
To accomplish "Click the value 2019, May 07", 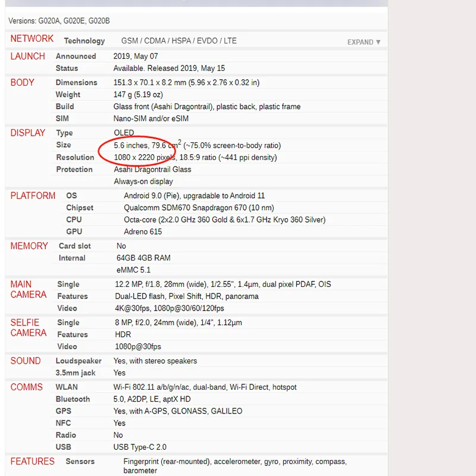I will [x=136, y=56].
